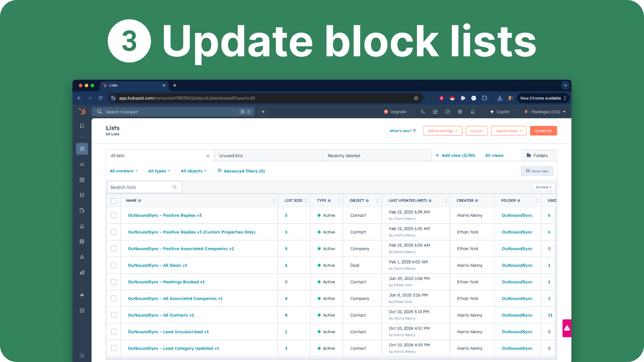Click the HubSpot sprocket logo
Image resolution: width=644 pixels, height=362 pixels.
[83, 112]
